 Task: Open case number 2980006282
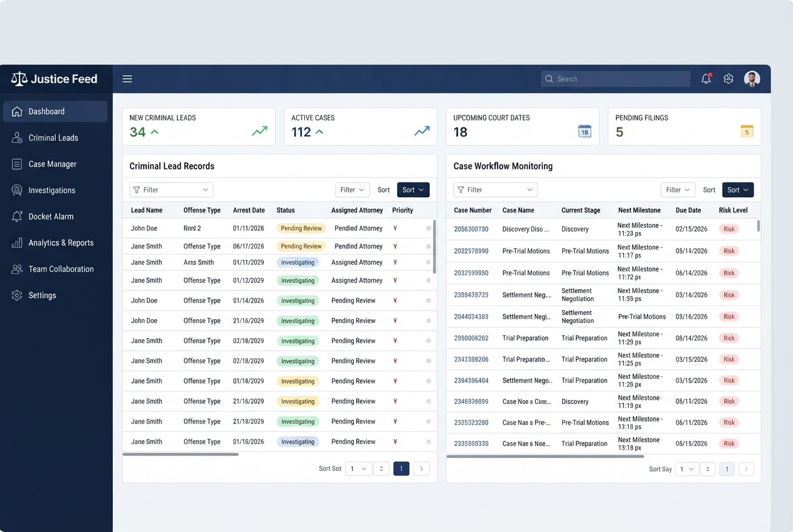click(x=471, y=338)
